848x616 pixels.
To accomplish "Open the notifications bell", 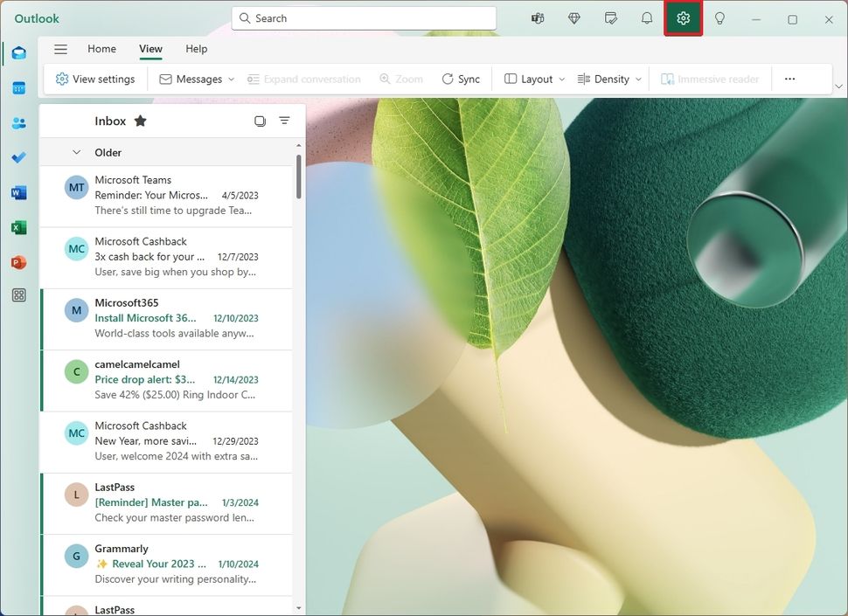I will [x=647, y=18].
